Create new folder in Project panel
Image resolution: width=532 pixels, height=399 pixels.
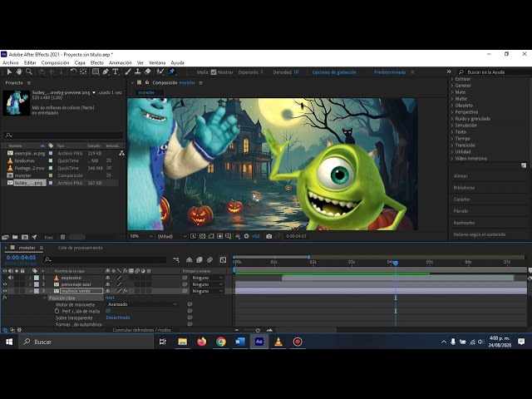coord(15,237)
